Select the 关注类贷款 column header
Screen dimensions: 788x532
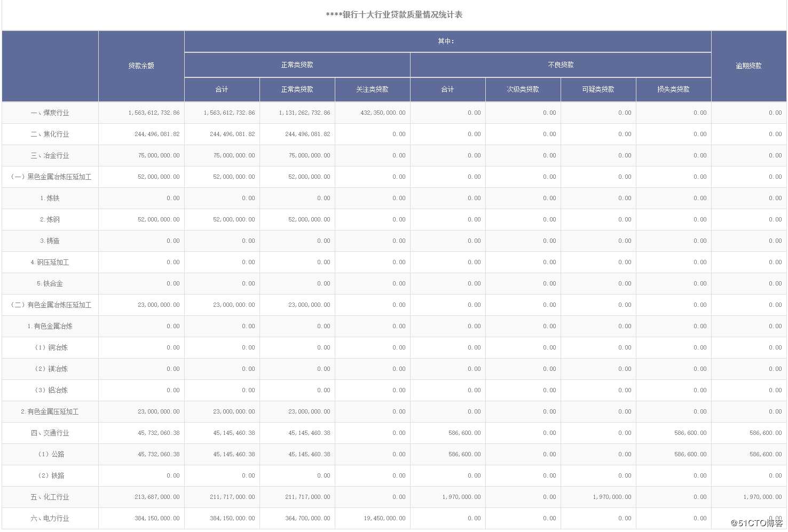(372, 89)
